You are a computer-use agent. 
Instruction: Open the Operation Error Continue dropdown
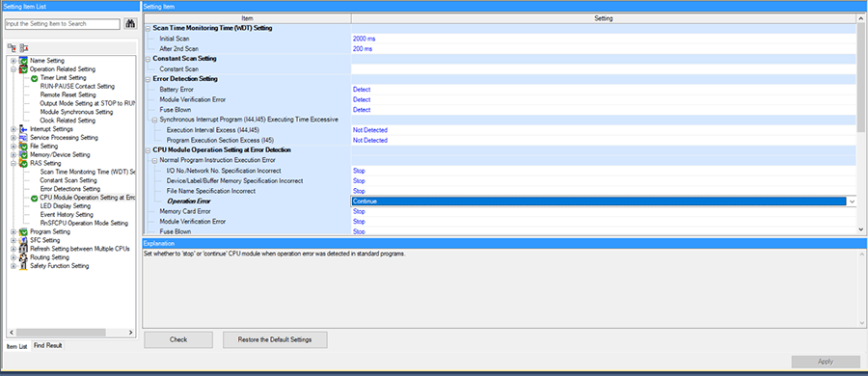(852, 201)
